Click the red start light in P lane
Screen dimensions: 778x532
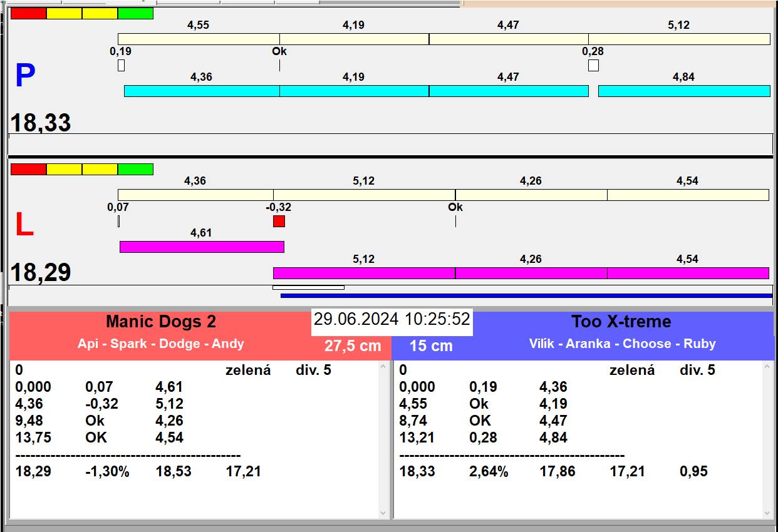click(29, 13)
